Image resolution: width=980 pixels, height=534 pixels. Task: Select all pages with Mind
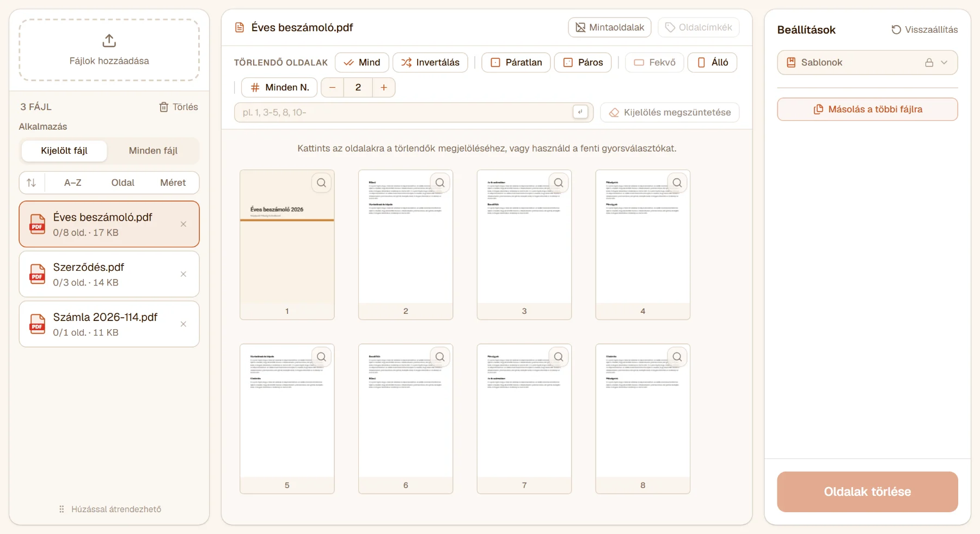pyautogui.click(x=362, y=62)
